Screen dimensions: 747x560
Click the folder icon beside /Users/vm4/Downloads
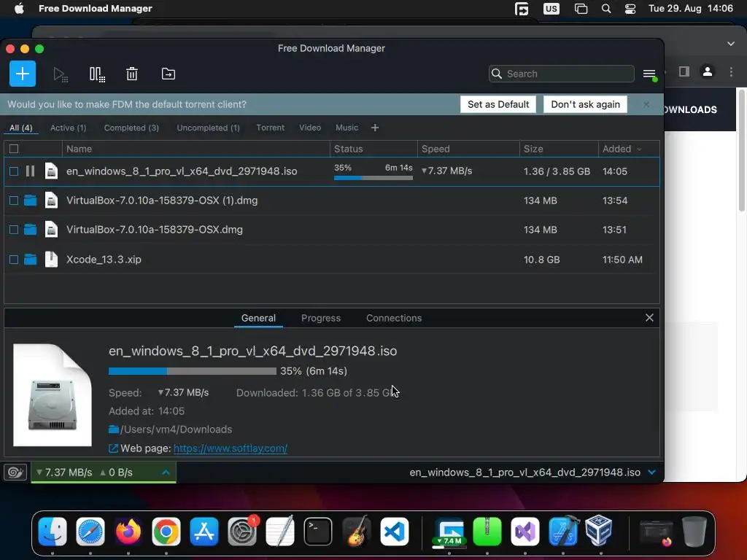pos(113,429)
